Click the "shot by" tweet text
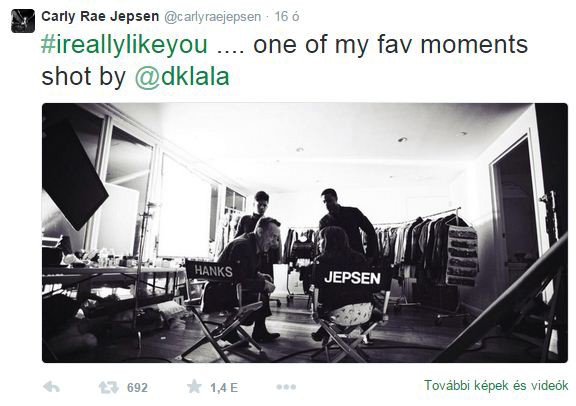 coord(84,77)
